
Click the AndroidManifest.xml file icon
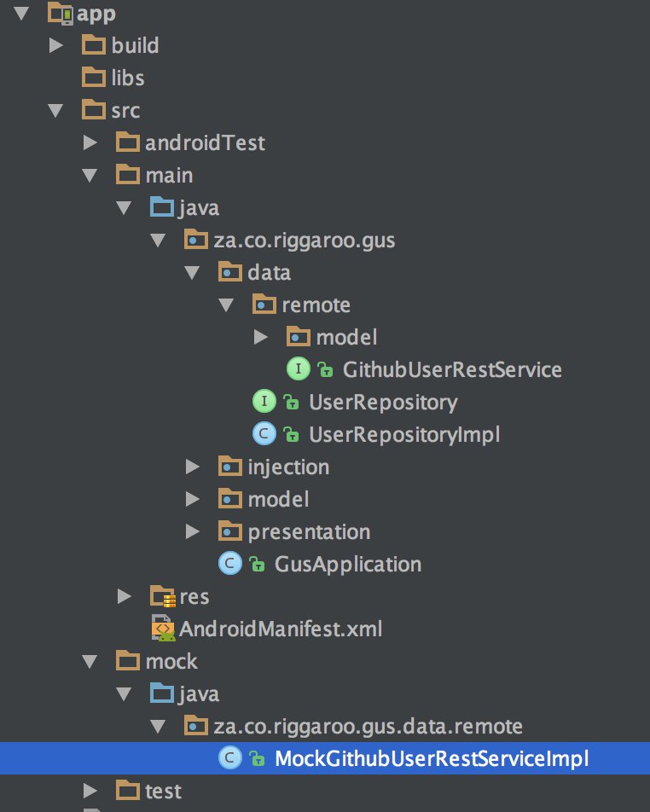pyautogui.click(x=163, y=629)
